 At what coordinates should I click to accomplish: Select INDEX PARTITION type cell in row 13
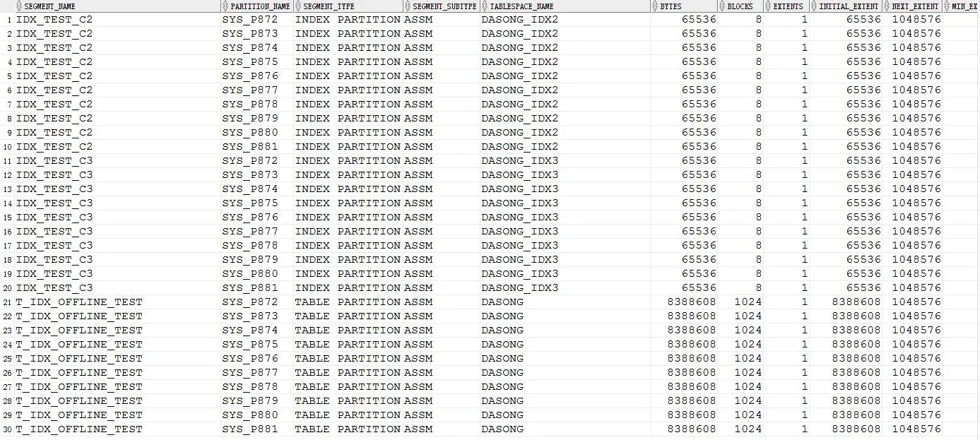pos(348,189)
